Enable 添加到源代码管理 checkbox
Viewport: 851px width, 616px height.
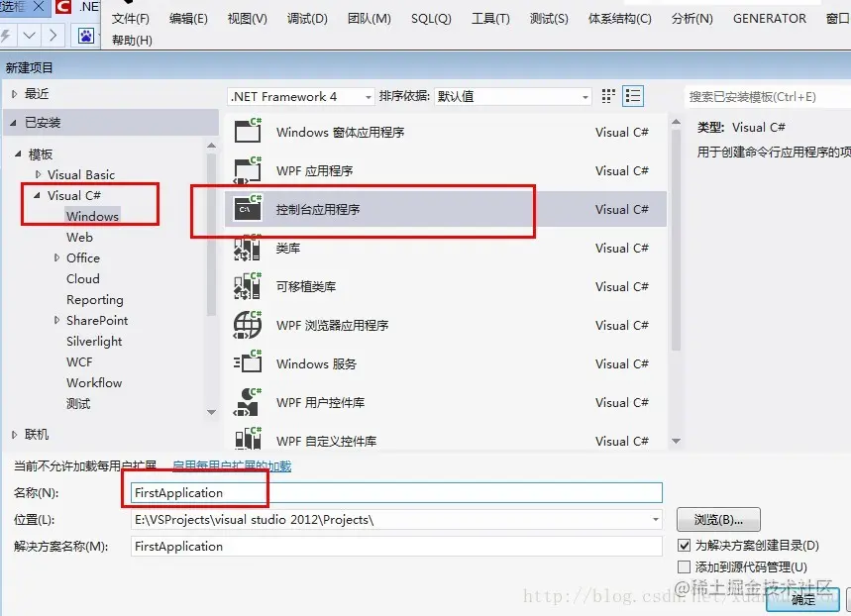point(684,566)
